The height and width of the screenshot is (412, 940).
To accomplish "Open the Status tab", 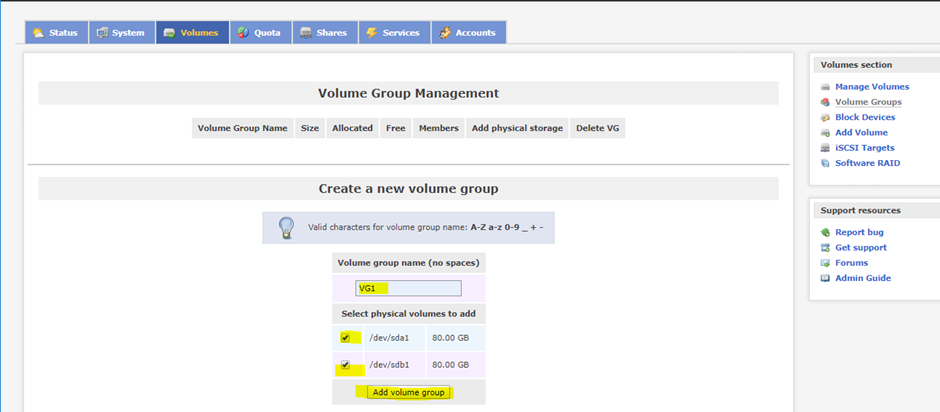I will [x=56, y=32].
